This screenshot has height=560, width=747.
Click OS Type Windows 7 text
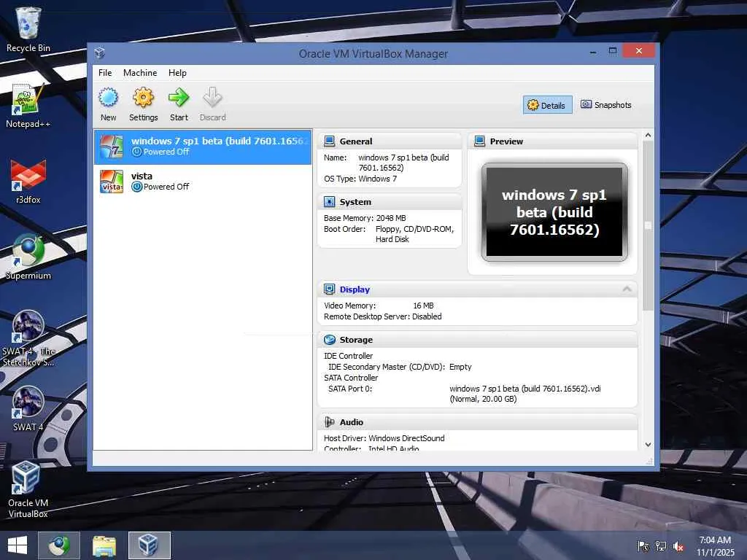[360, 179]
